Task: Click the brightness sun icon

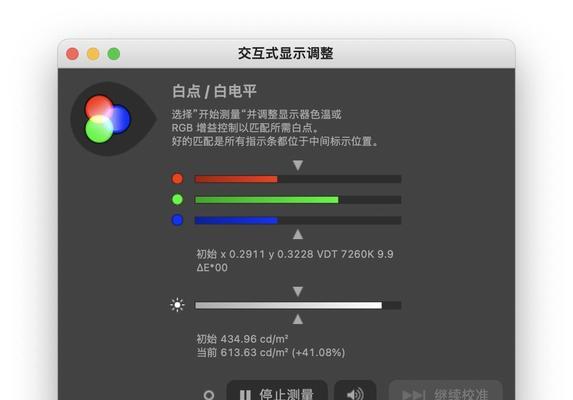Action: coord(177,305)
